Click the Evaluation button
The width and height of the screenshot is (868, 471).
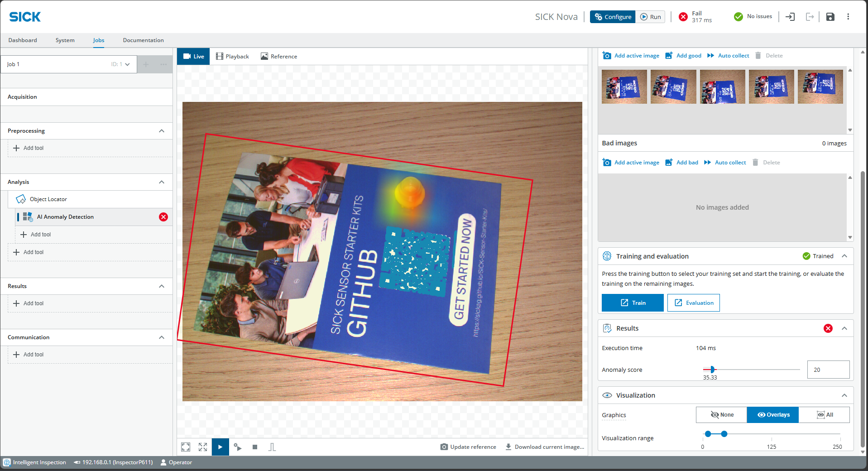[x=694, y=303]
